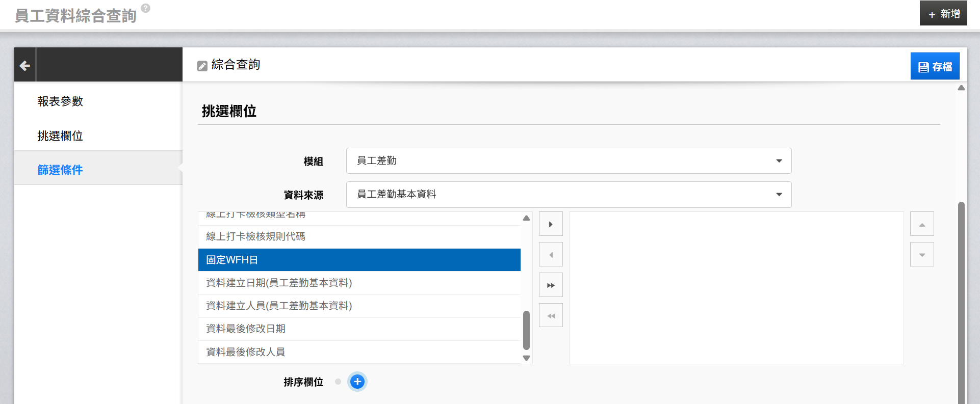Click the help question mark icon beside title
This screenshot has width=980, height=404.
(145, 8)
